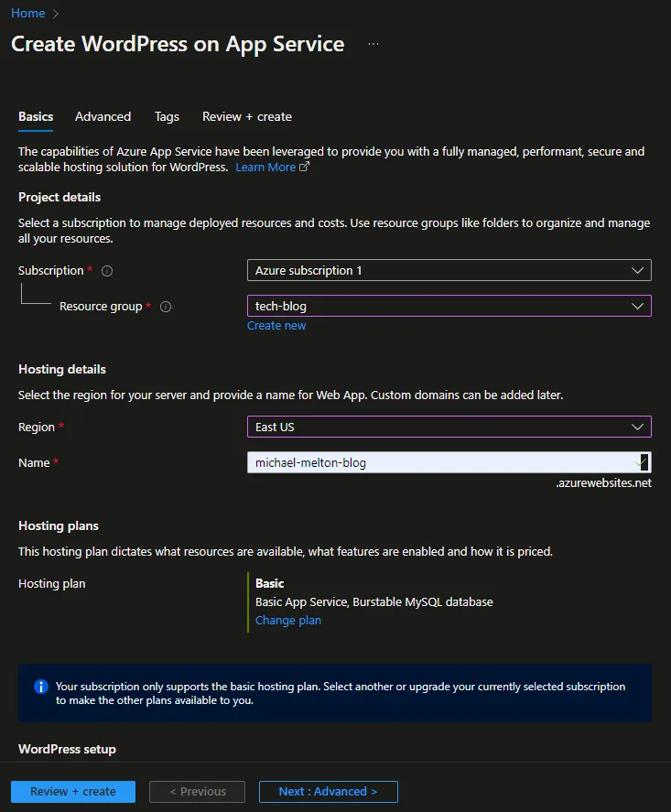Open the Learn More link
Image resolution: width=671 pixels, height=812 pixels.
pos(265,168)
